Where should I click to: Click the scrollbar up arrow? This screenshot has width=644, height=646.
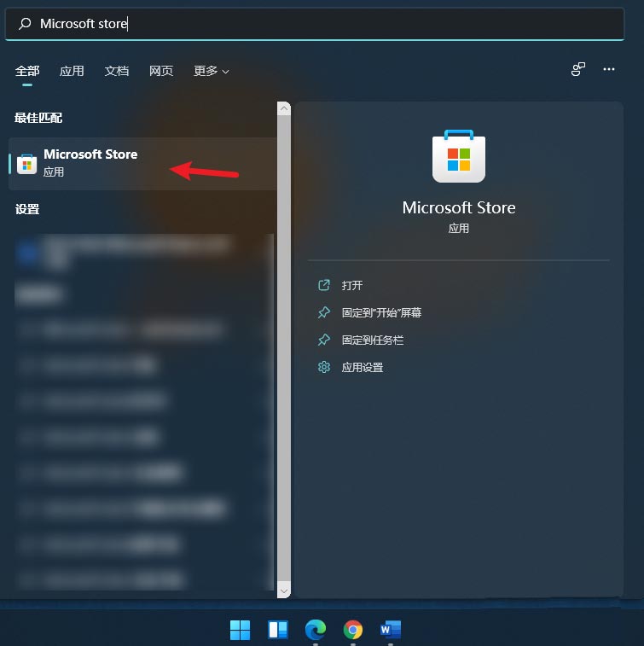click(284, 108)
